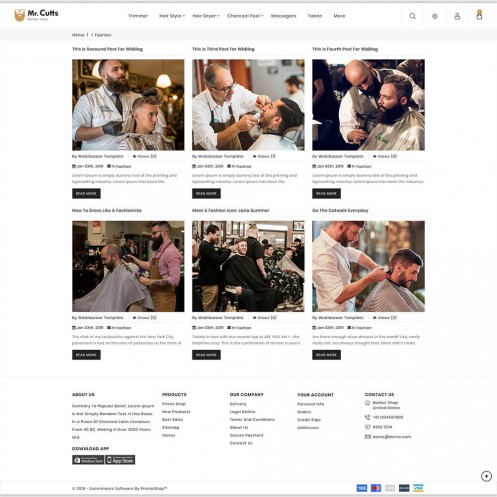Expand the Charcoal Peel dropdown menu

tap(245, 16)
